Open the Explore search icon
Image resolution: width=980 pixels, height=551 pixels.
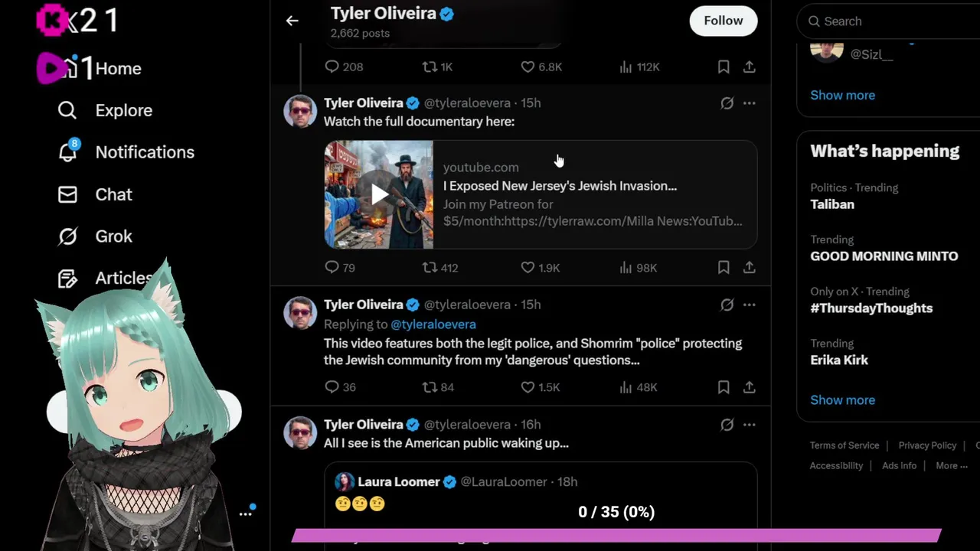point(67,110)
